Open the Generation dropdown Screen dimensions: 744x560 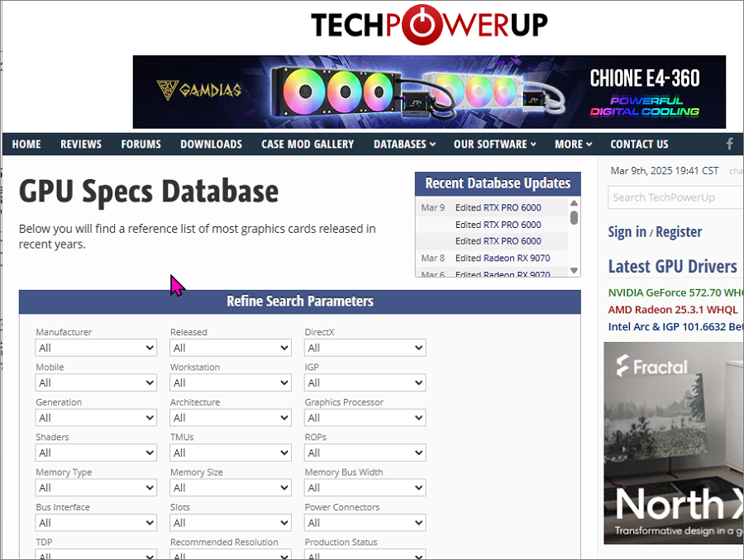click(96, 418)
